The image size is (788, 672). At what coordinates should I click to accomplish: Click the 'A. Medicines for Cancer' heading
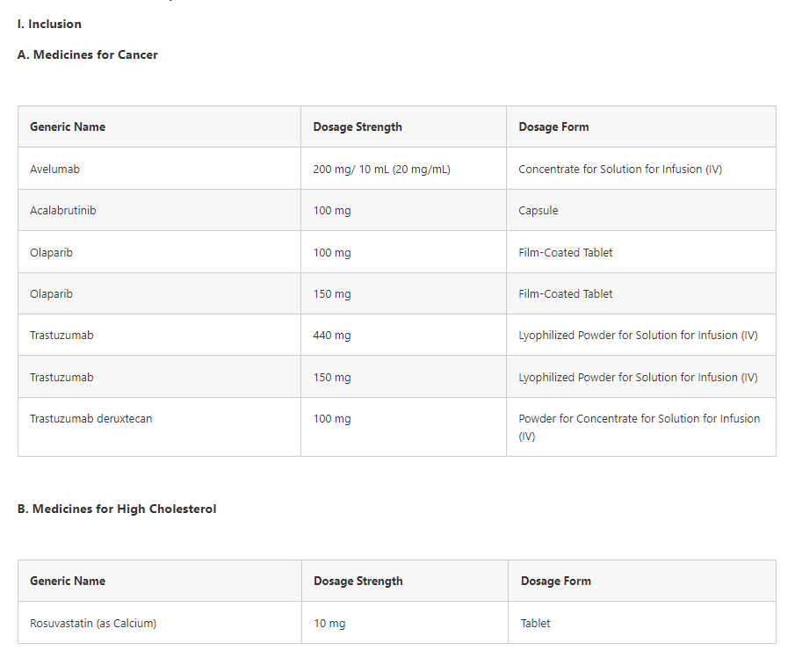pyautogui.click(x=88, y=54)
